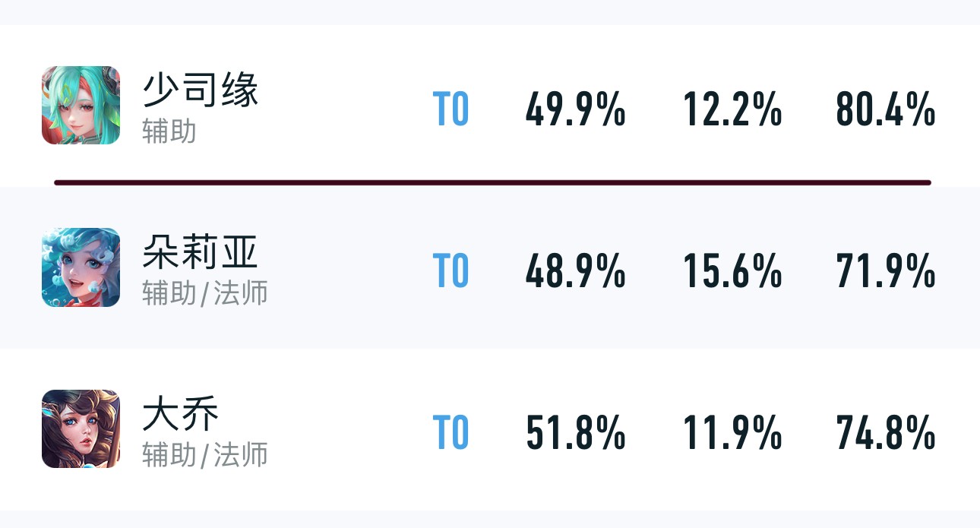Click the 48.9% stat for 朵莉亚
980x528 pixels.
pos(575,271)
